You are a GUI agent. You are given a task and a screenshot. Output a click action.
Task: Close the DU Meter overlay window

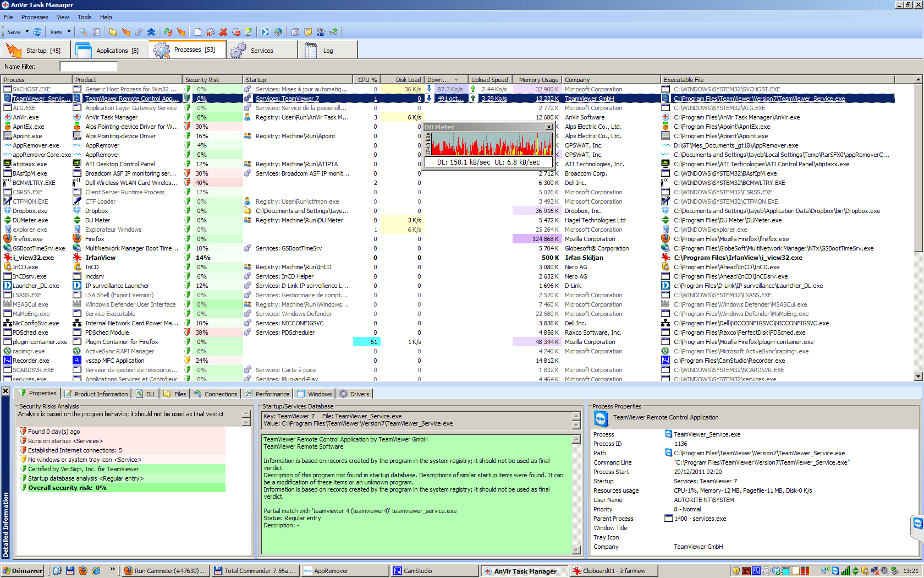[x=548, y=127]
